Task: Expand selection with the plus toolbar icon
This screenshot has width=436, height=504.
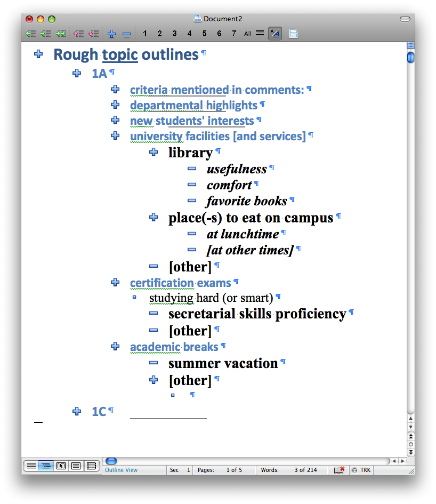Action: point(111,33)
